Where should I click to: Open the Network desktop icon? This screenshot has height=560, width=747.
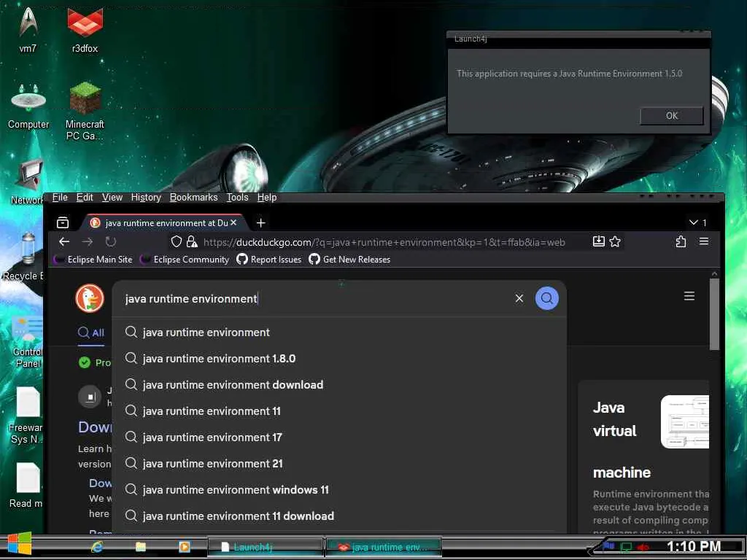click(27, 182)
